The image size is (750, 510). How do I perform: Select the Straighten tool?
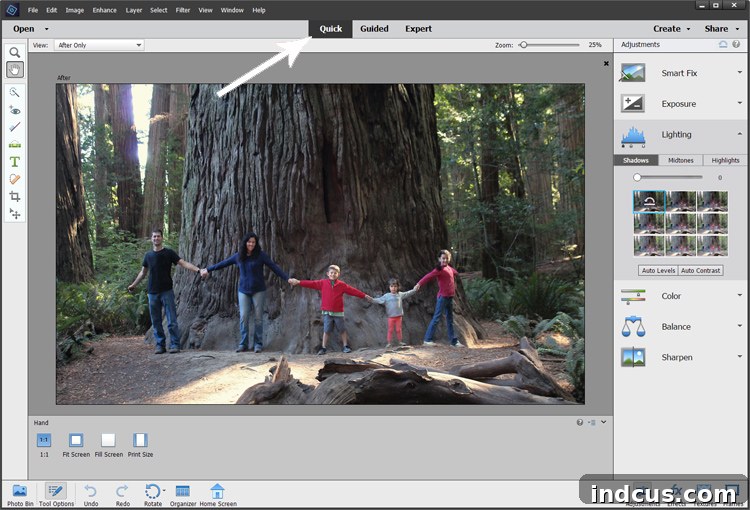[x=15, y=144]
